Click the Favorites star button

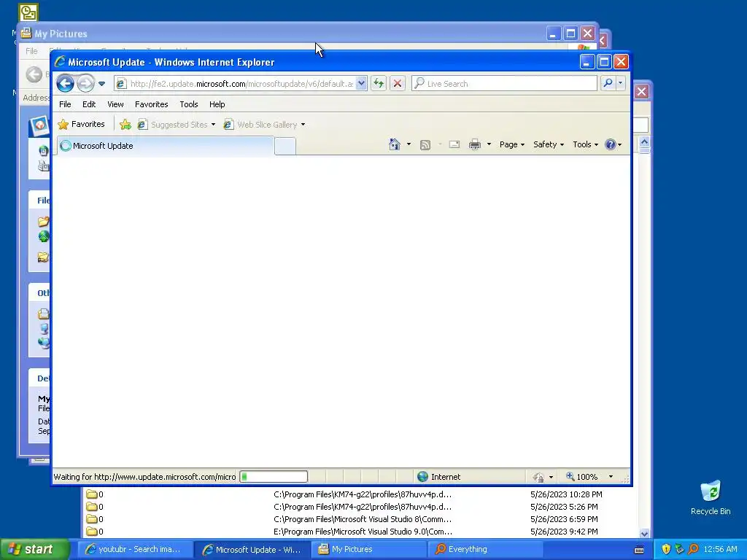[x=82, y=124]
